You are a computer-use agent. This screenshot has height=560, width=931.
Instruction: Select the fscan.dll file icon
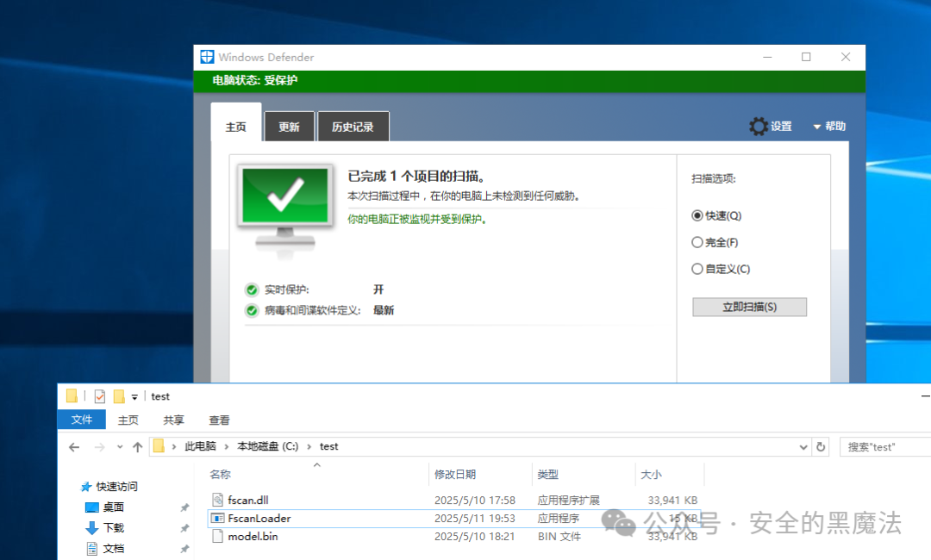coord(218,500)
